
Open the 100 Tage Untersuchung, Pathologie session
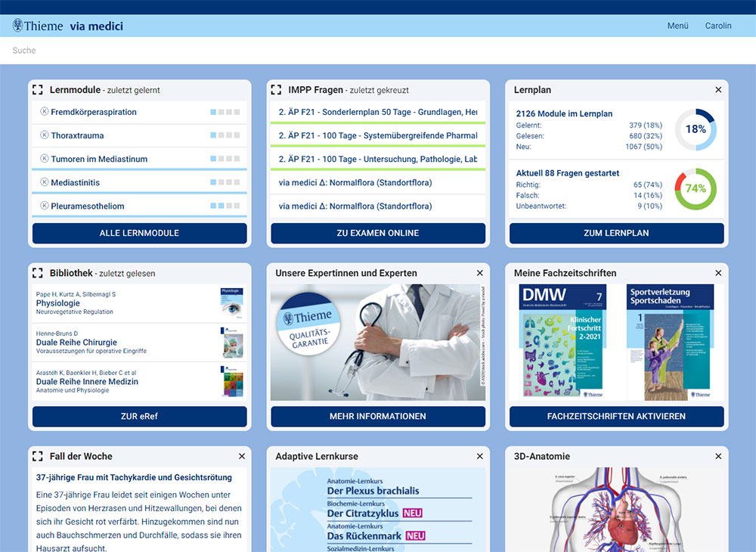[378, 159]
